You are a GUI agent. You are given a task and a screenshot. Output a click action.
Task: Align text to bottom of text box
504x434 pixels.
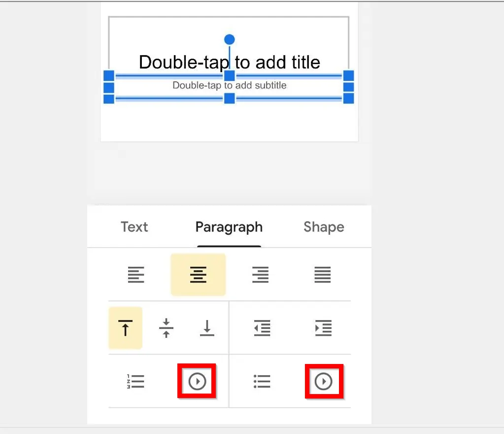(207, 327)
